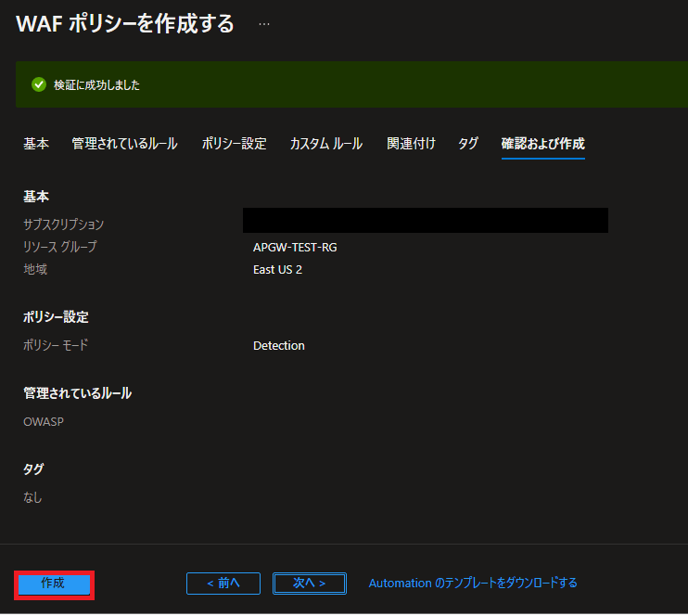Image resolution: width=688 pixels, height=616 pixels.
Task: Click the green validation success checkmark icon
Action: pyautogui.click(x=39, y=84)
